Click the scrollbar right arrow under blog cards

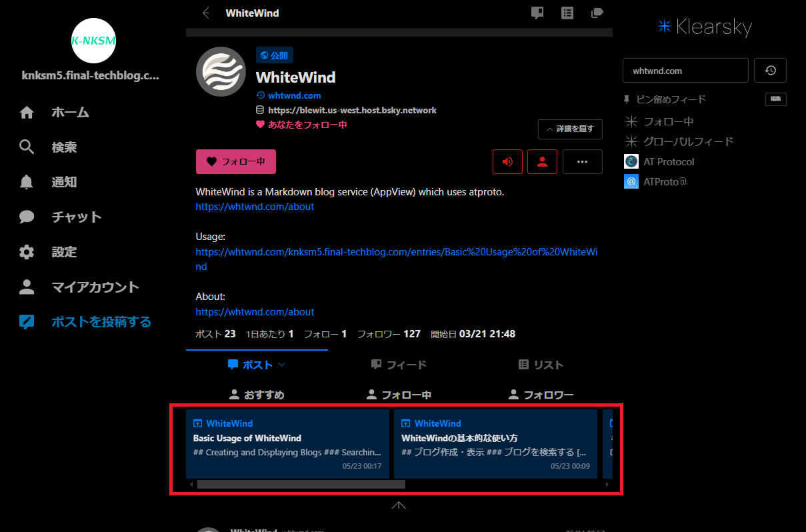click(x=607, y=484)
